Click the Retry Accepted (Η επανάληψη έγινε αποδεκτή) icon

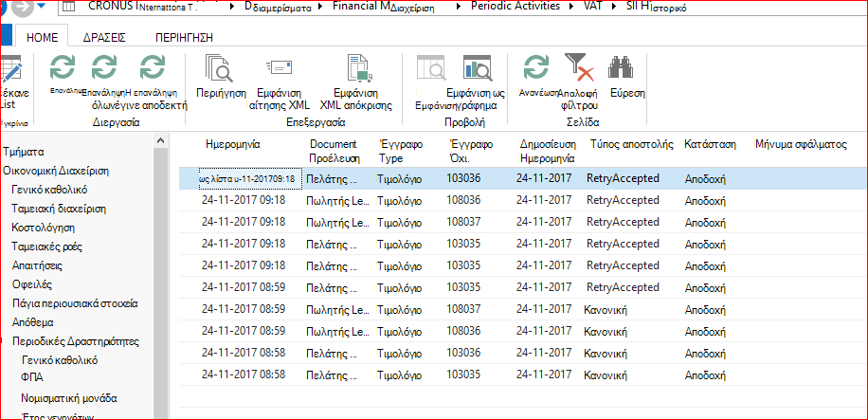tap(152, 68)
